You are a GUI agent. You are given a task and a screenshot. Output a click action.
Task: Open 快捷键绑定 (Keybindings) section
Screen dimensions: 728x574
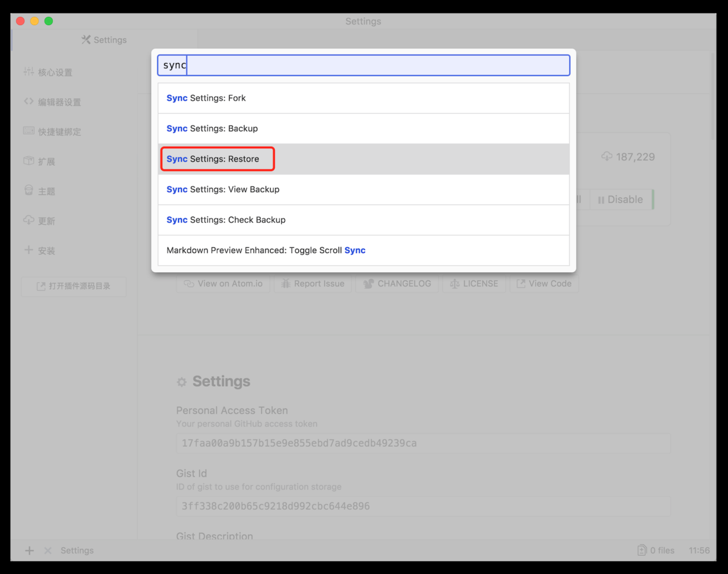60,131
